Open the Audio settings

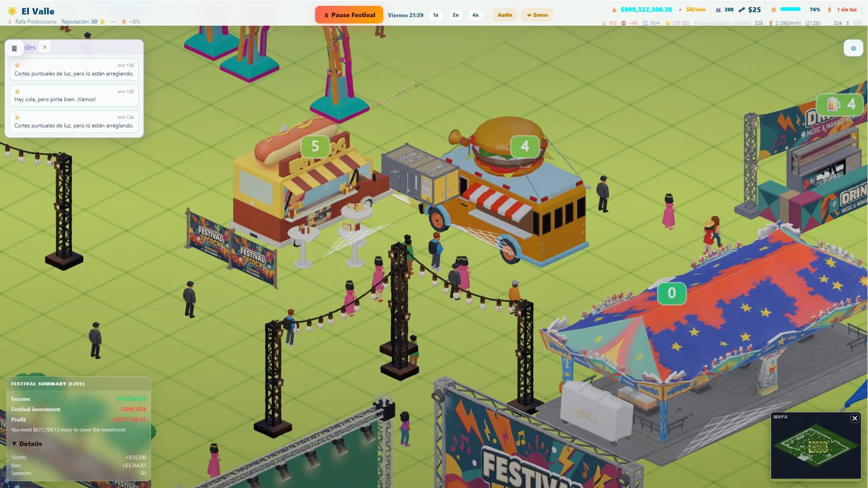coord(505,15)
